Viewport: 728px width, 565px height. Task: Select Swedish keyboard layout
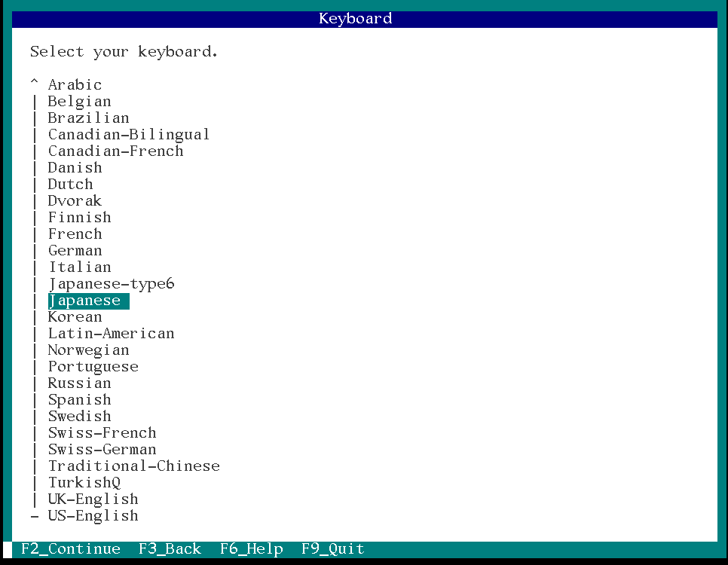[79, 417]
